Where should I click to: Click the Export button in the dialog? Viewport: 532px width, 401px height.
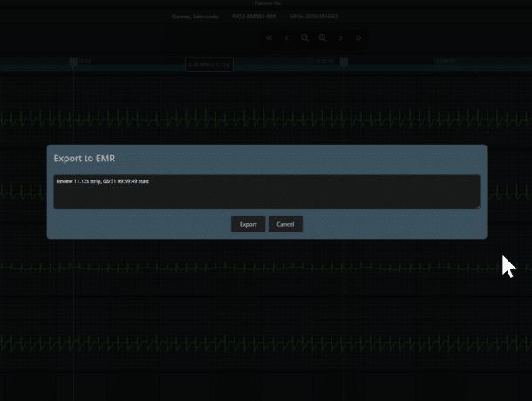point(249,224)
